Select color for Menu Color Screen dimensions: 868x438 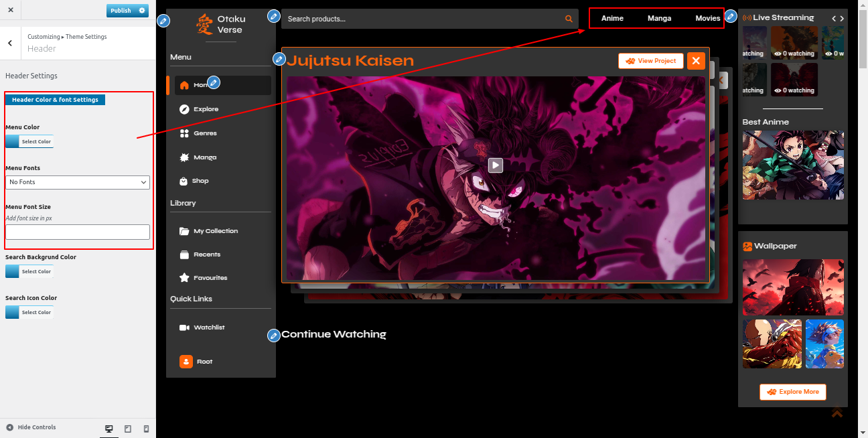29,141
